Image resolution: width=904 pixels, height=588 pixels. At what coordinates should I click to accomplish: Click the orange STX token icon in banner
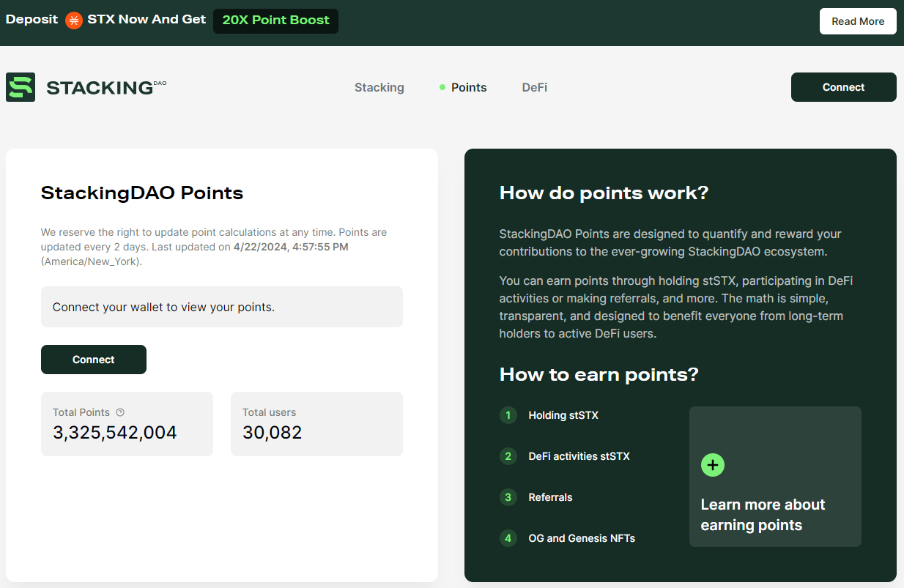coord(73,21)
